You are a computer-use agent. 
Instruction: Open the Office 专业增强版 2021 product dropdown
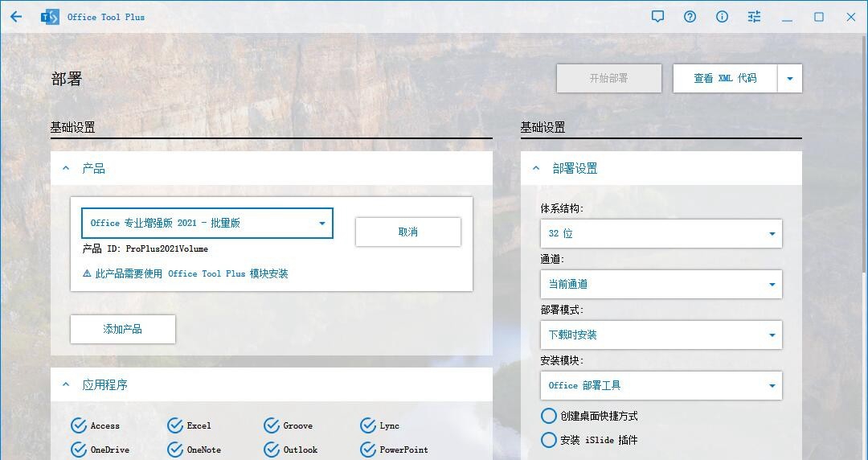(x=207, y=224)
